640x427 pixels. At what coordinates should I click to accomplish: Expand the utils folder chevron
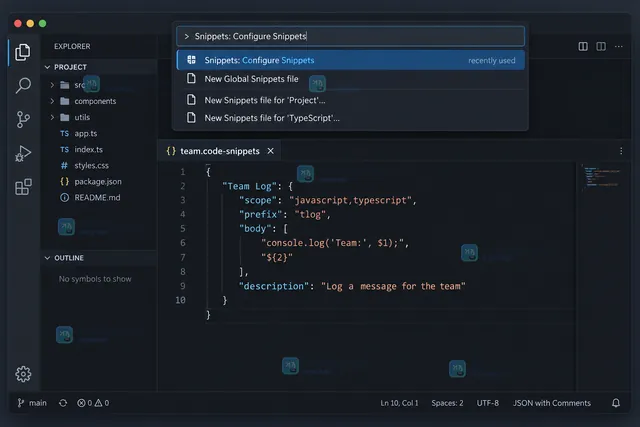[52, 117]
